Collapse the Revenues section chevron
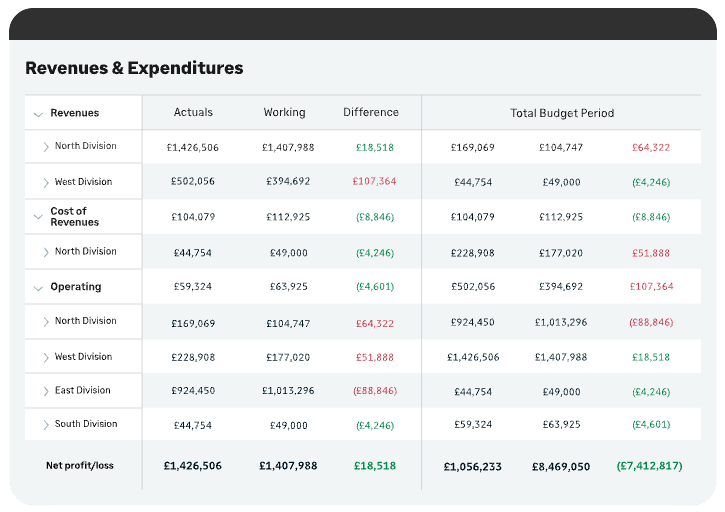725x512 pixels. [38, 114]
